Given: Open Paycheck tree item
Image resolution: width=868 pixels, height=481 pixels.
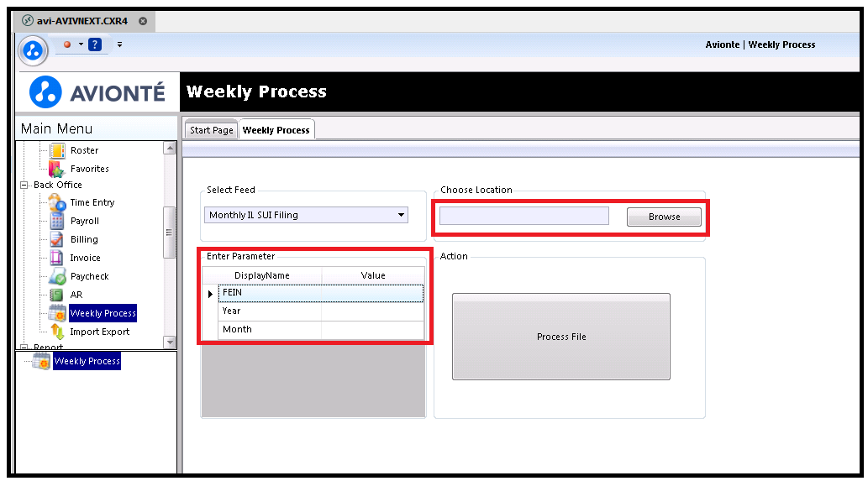Looking at the screenshot, I should 90,276.
